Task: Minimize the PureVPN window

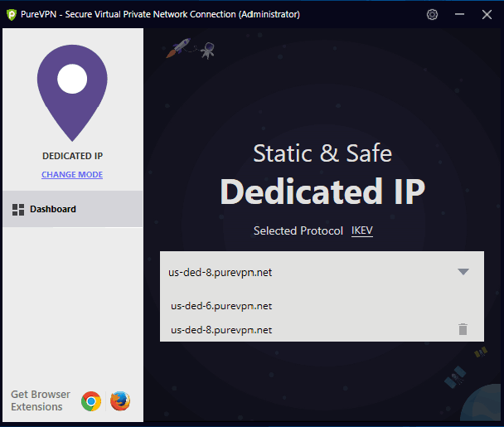Action: [459, 14]
